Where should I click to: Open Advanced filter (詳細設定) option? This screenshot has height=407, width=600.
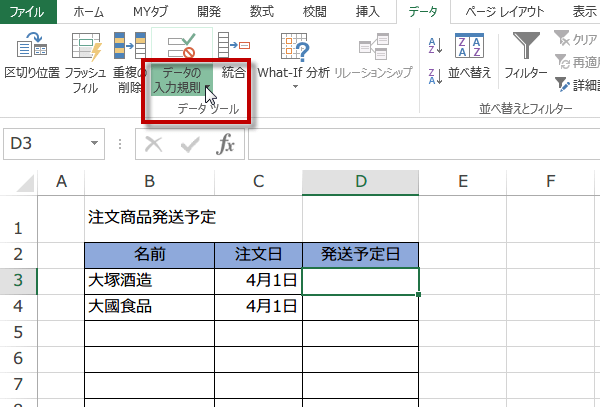click(577, 85)
